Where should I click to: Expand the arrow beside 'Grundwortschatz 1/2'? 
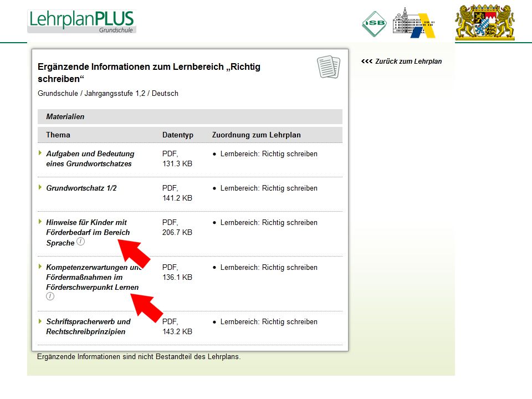(40, 187)
